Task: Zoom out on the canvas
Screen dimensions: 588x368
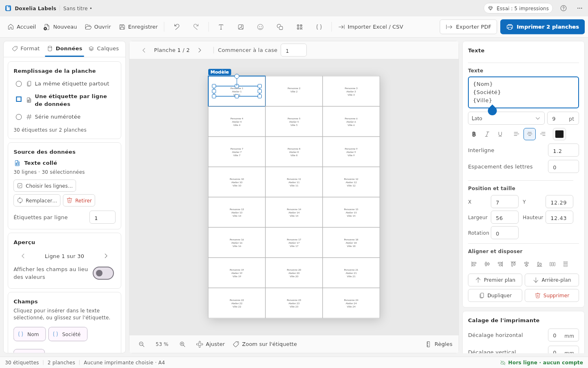Action: tap(142, 344)
